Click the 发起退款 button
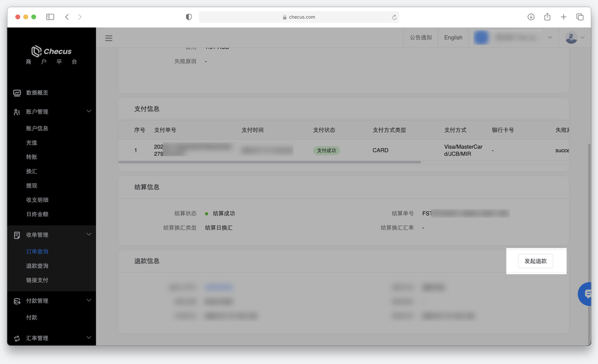Image resolution: width=598 pixels, height=364 pixels. [535, 261]
